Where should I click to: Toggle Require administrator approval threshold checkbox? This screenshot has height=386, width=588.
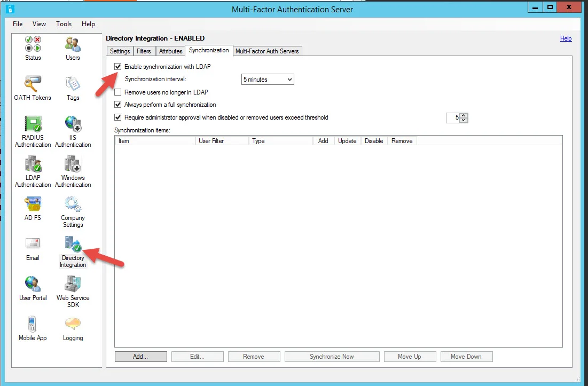tap(117, 117)
